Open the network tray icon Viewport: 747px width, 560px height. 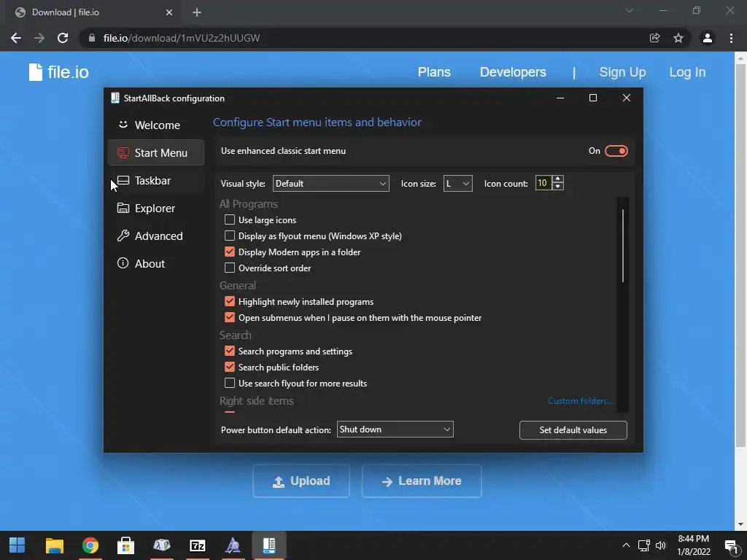643,545
